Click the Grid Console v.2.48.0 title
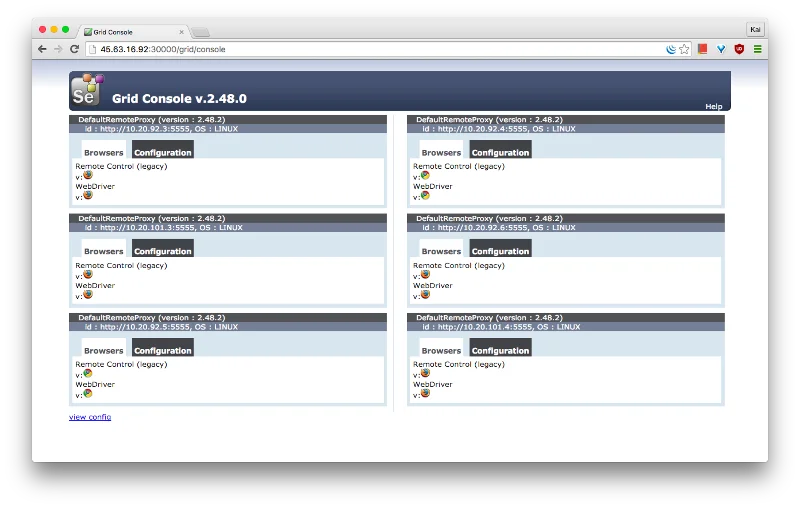 179,98
